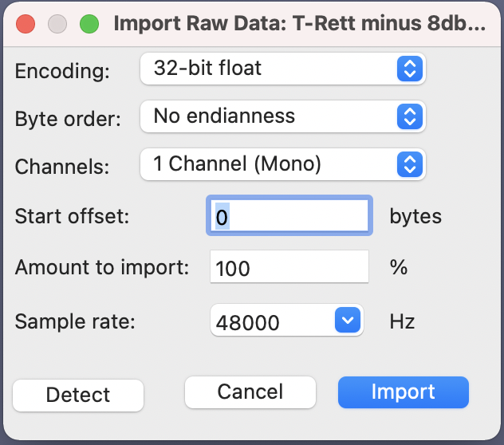The height and width of the screenshot is (445, 504).
Task: Confirm with the blue Import button
Action: (x=404, y=392)
